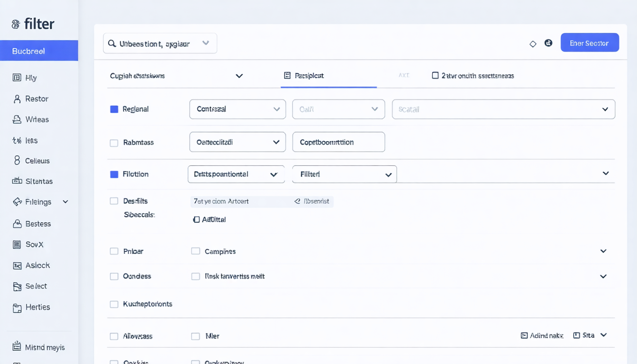Click the Parsiplest tab icon

coord(287,75)
